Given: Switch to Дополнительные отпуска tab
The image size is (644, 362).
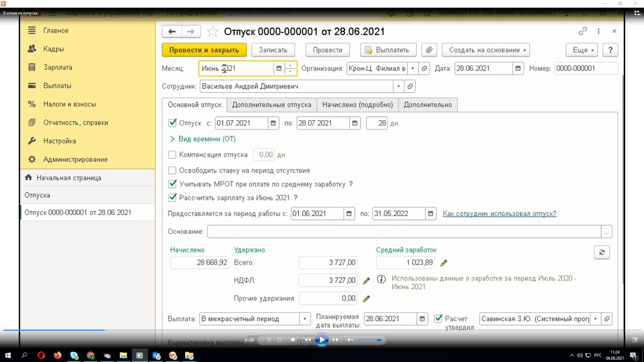Looking at the screenshot, I should tap(272, 105).
